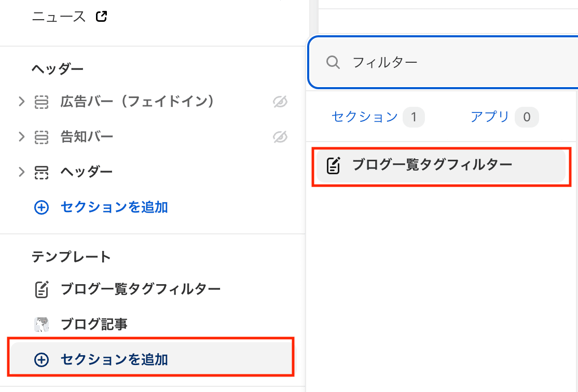Focus the フィルター search field

tap(443, 62)
